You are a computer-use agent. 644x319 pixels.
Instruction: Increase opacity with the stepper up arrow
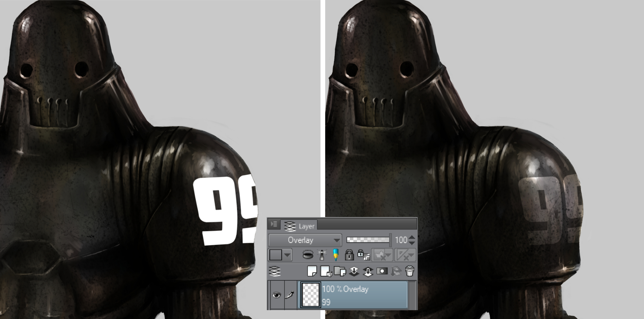412,238
